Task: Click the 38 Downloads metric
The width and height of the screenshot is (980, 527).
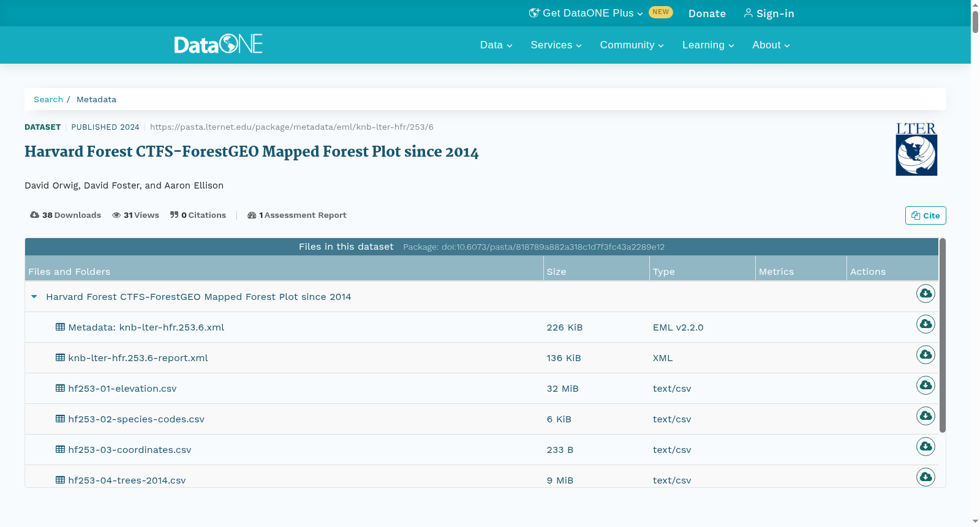Action: click(66, 215)
